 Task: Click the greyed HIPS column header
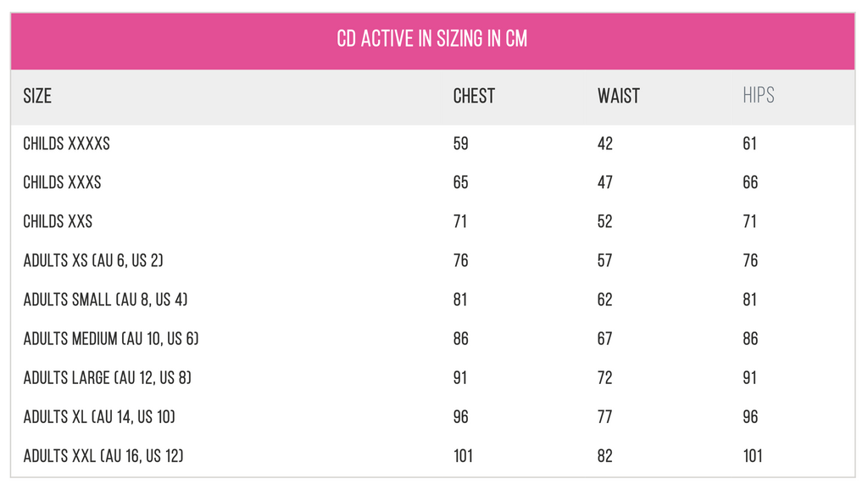tap(759, 95)
